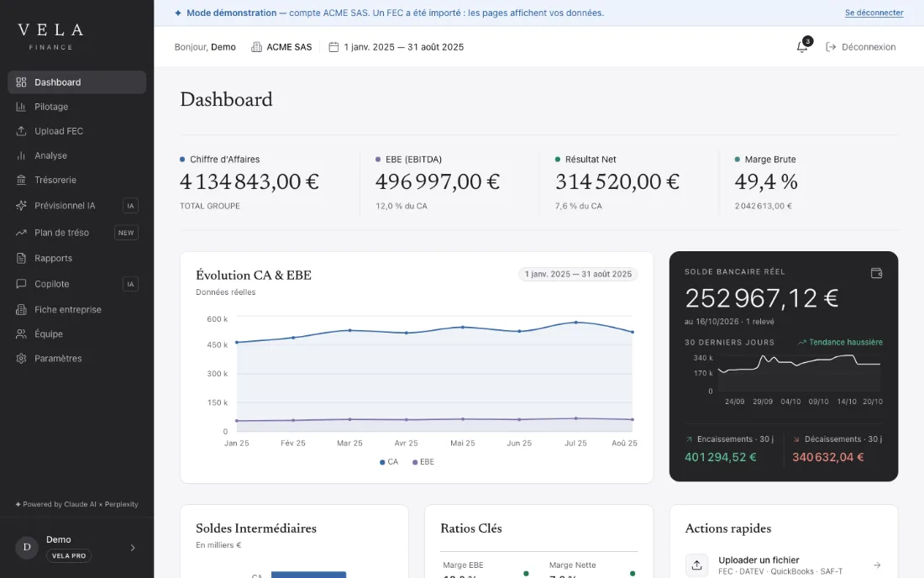Click the Chiffre d'Affaires value 4 134 843,00 €
The width and height of the screenshot is (924, 578).
coord(249,181)
